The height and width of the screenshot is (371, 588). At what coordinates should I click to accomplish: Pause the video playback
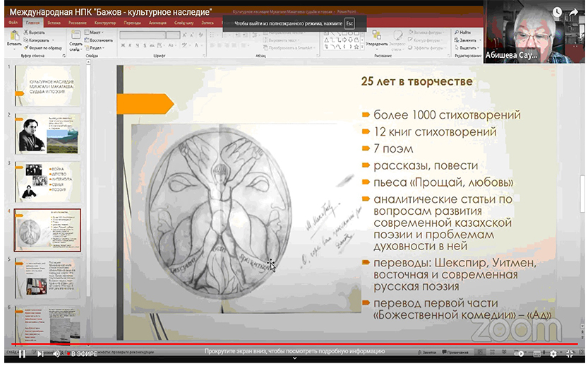coord(21,354)
